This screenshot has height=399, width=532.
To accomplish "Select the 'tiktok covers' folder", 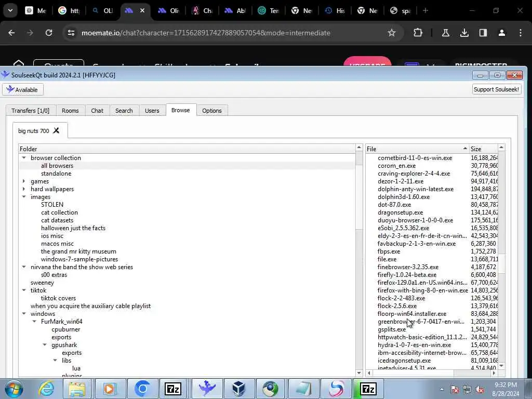I will click(58, 298).
